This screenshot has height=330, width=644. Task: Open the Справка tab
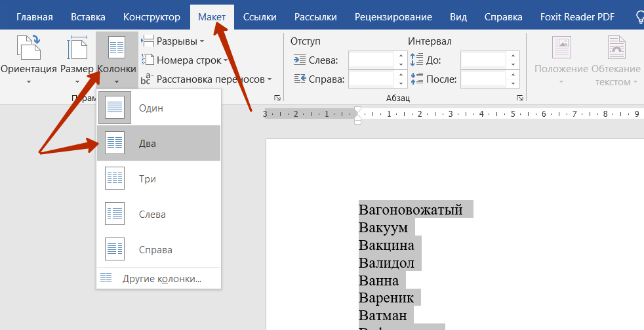(x=503, y=17)
